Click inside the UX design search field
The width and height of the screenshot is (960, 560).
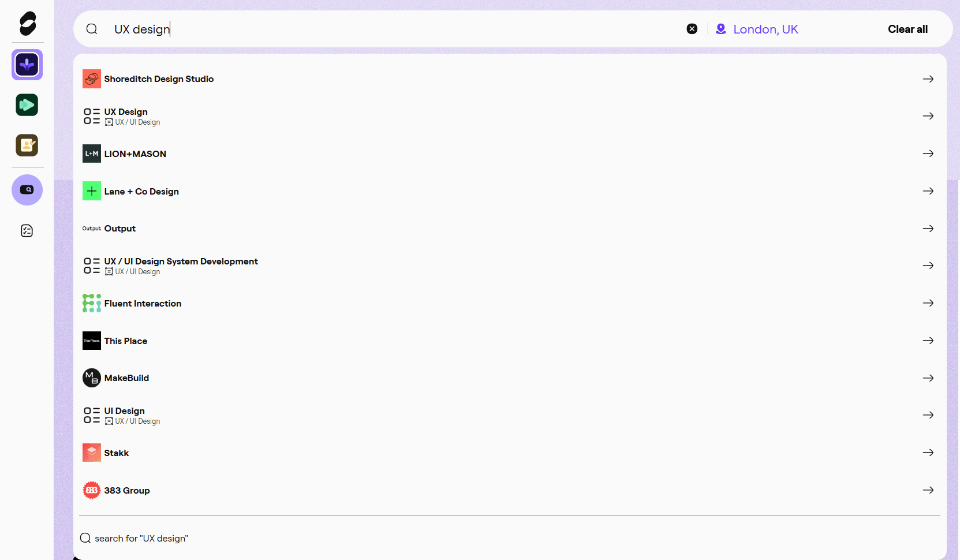coord(393,29)
